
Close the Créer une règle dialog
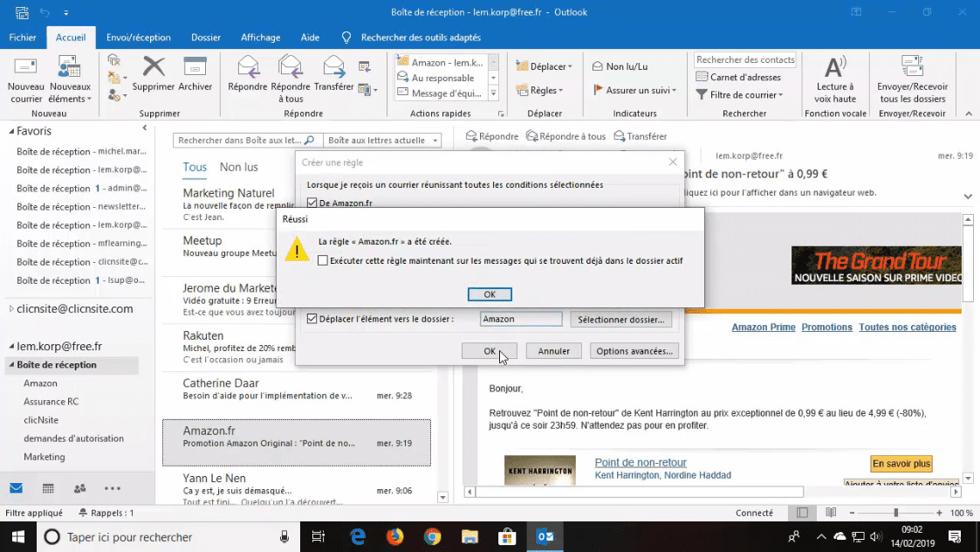coord(673,162)
